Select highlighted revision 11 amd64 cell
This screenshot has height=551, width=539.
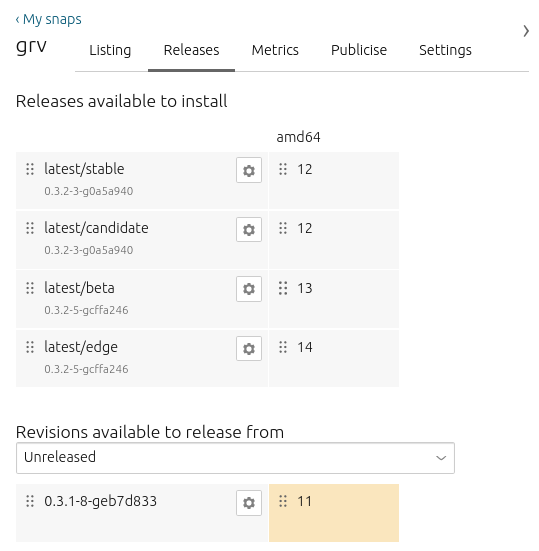(x=334, y=513)
